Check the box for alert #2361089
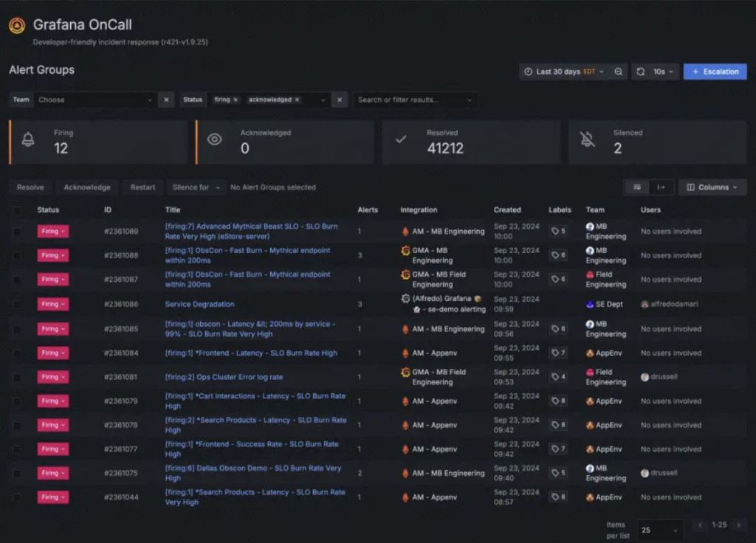 [17, 231]
